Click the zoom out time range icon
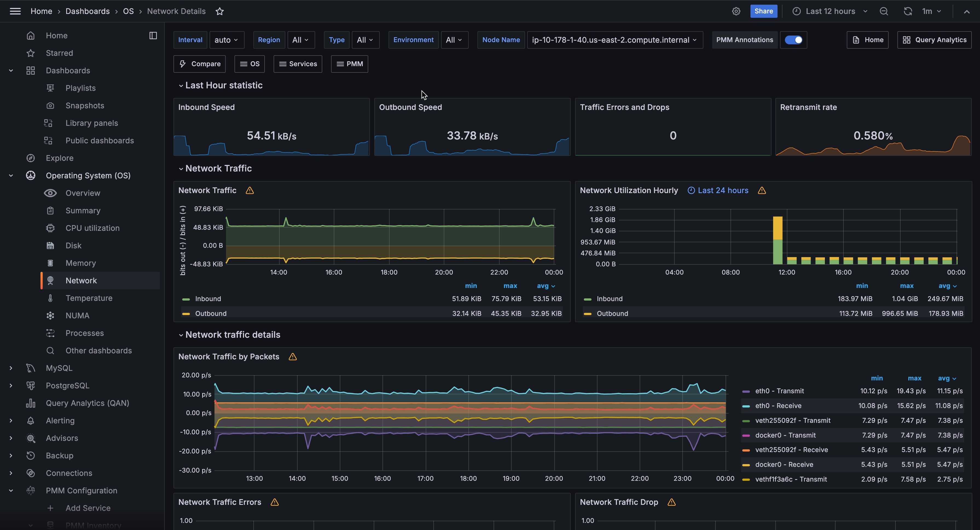Screen dimensions: 980x530 point(883,11)
